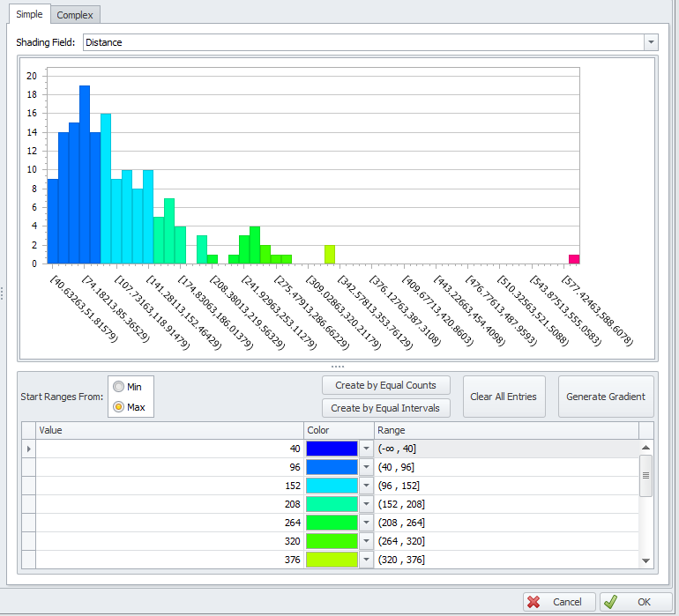The width and height of the screenshot is (679, 616).
Task: Click the green checkmark OK icon
Action: [x=611, y=602]
